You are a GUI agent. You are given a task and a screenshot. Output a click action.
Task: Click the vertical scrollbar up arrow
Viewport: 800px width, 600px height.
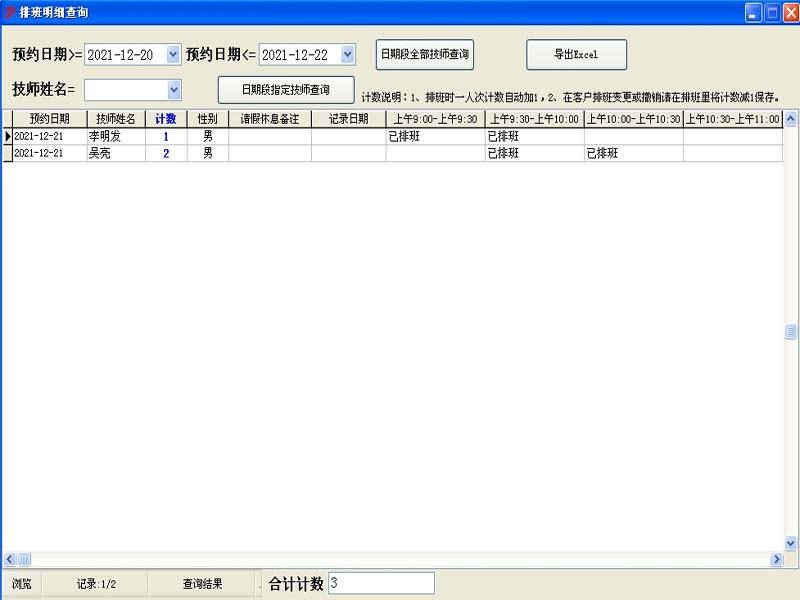pyautogui.click(x=790, y=119)
